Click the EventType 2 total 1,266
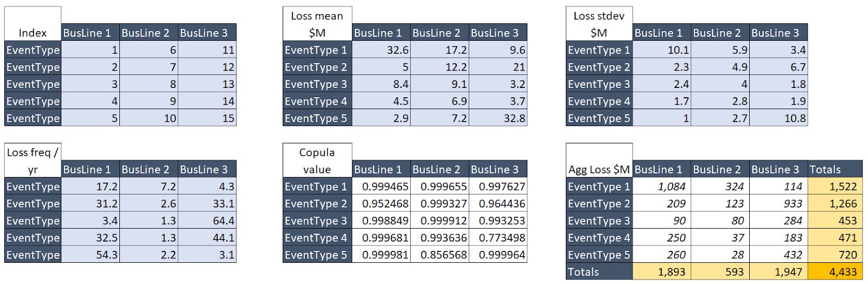Viewport: 868px width, 284px height. (835, 204)
